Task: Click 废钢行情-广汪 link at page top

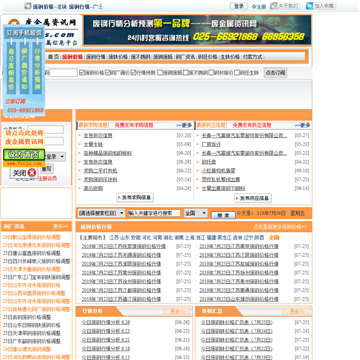Action: click(86, 7)
